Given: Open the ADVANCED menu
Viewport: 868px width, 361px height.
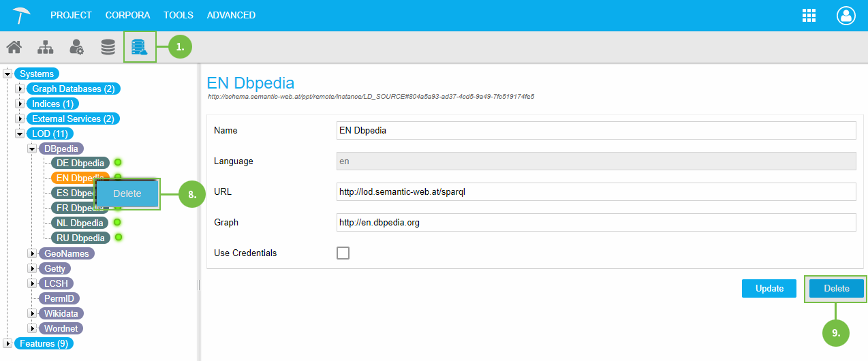Looking at the screenshot, I should point(231,15).
